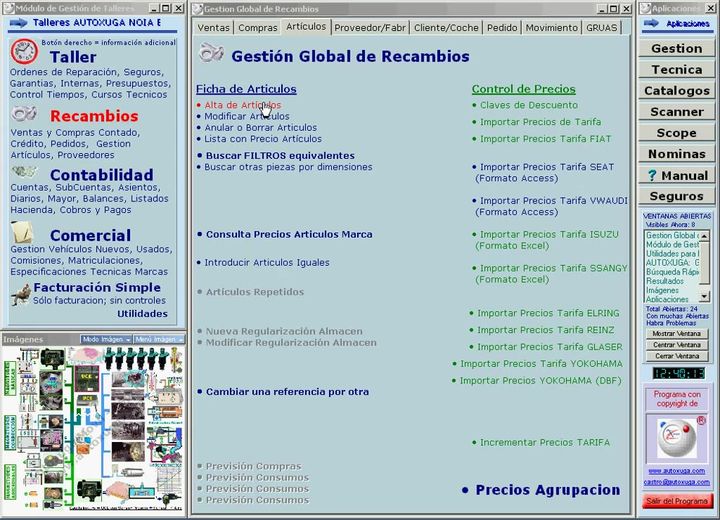Open the Menú Imagen dropdown
720x520 pixels.
coord(159,339)
